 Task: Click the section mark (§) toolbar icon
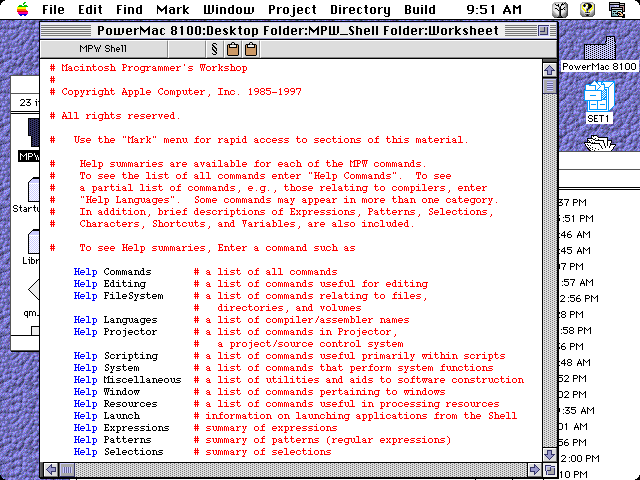click(x=214, y=49)
